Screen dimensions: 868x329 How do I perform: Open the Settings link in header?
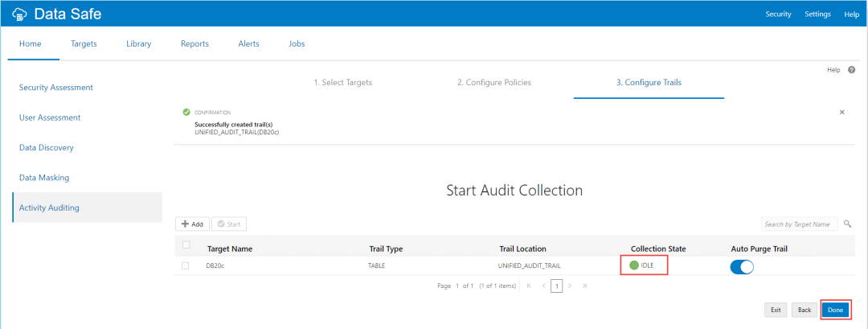(x=817, y=14)
